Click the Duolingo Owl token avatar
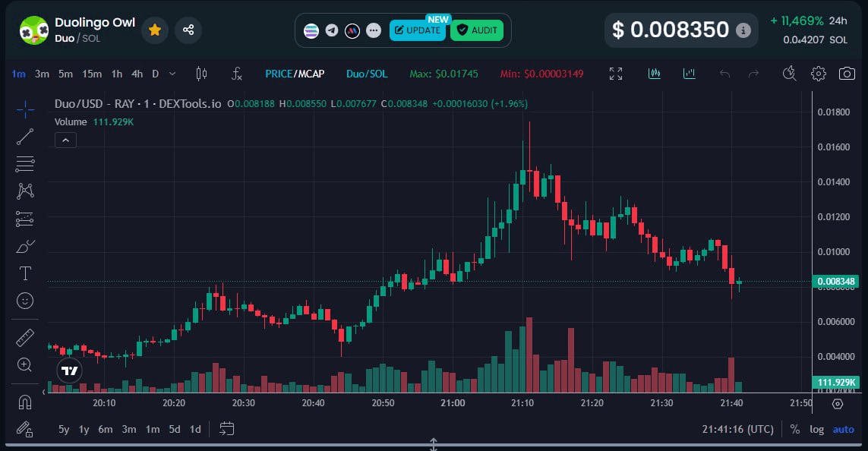Image resolution: width=868 pixels, height=451 pixels. (x=33, y=30)
